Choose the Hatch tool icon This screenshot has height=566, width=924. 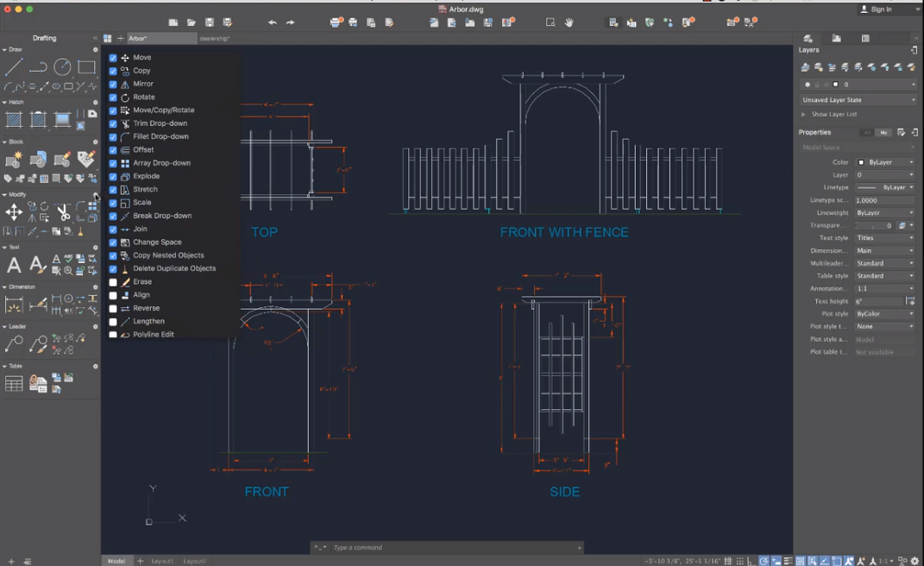(x=14, y=120)
